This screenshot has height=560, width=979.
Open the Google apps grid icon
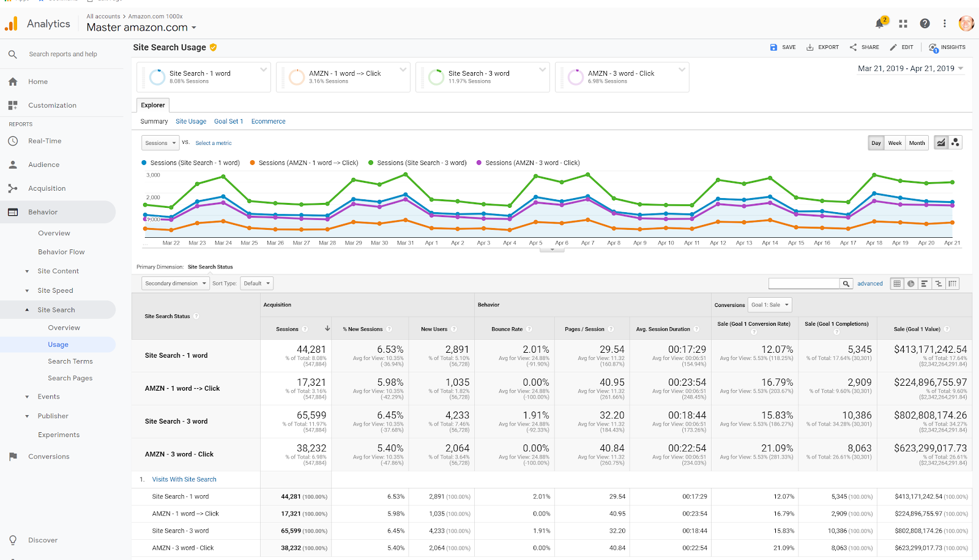(903, 23)
